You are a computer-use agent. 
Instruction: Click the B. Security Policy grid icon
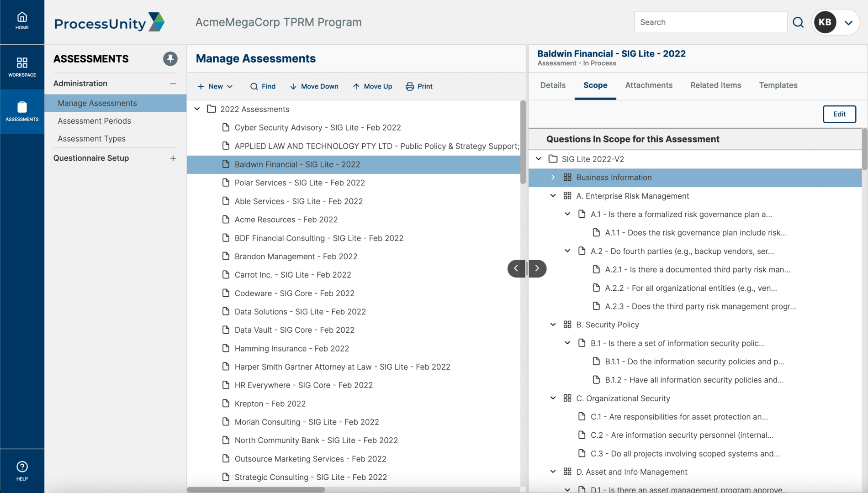(x=567, y=325)
